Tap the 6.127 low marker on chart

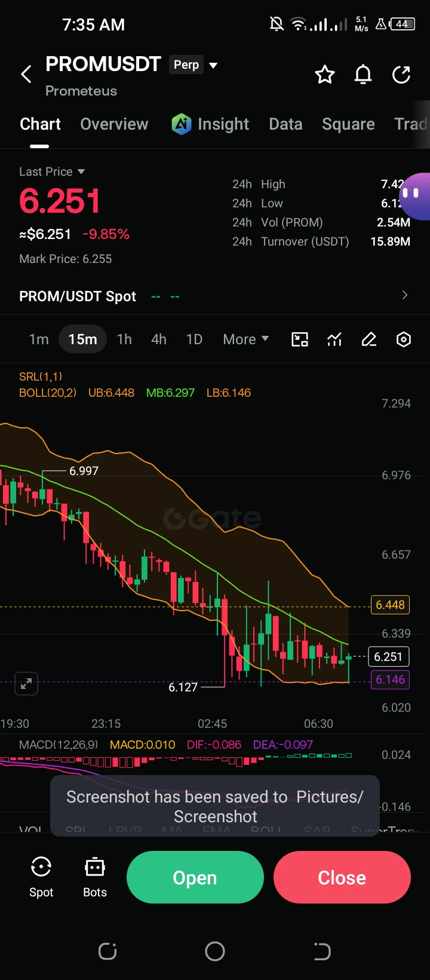tap(183, 687)
